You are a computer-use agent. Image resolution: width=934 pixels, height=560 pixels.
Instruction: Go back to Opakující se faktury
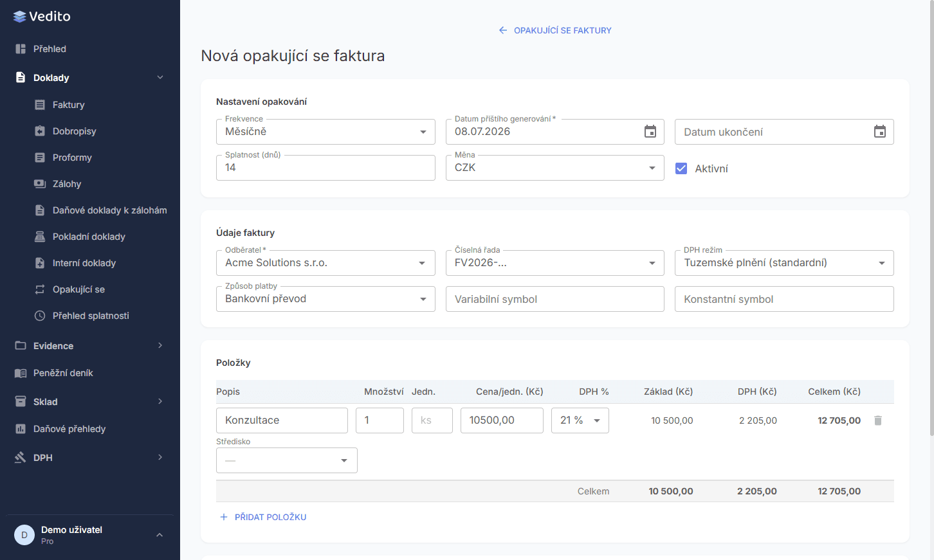tap(555, 30)
